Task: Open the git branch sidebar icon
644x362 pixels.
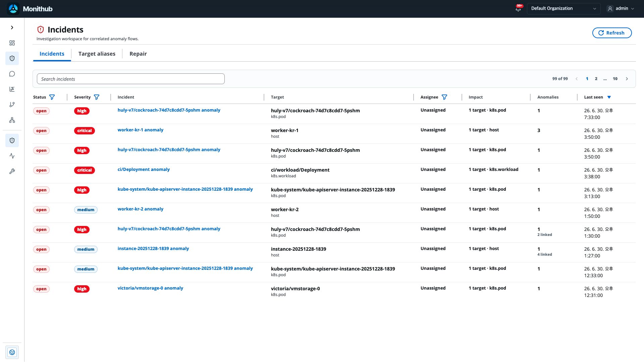Action: click(x=12, y=105)
